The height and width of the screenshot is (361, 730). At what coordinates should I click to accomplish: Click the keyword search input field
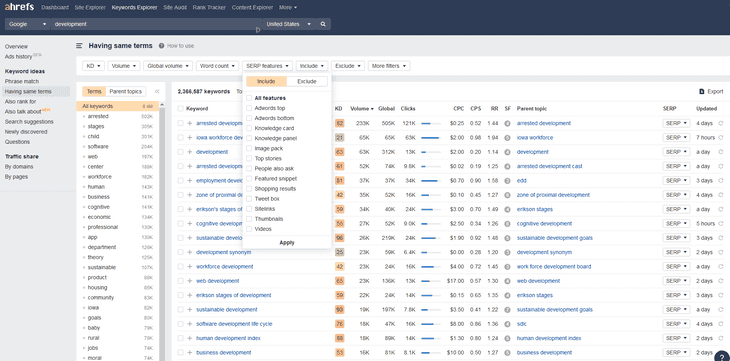click(x=156, y=24)
